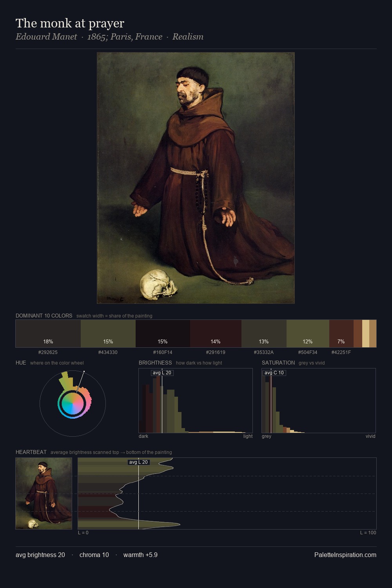The height and width of the screenshot is (588, 392).
Task: Click the 'HUE' section heading
Action: pos(21,363)
